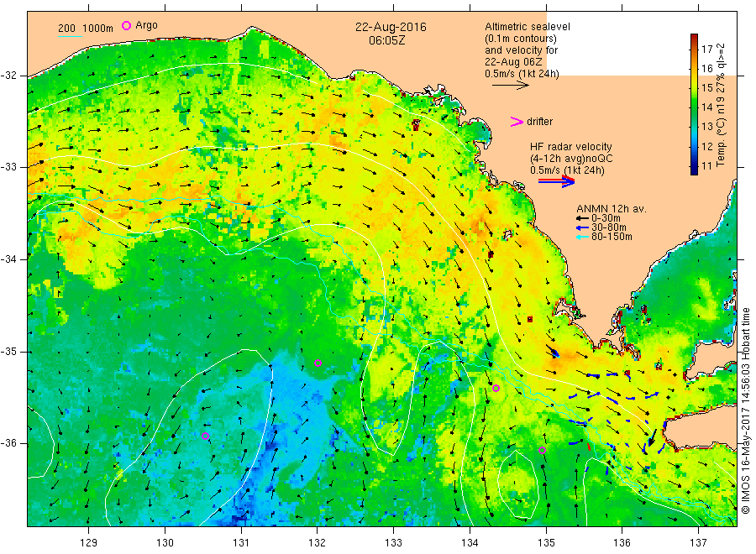Click the IMOS copyright timestamp text
This screenshot has height=554, width=756.
[747, 411]
